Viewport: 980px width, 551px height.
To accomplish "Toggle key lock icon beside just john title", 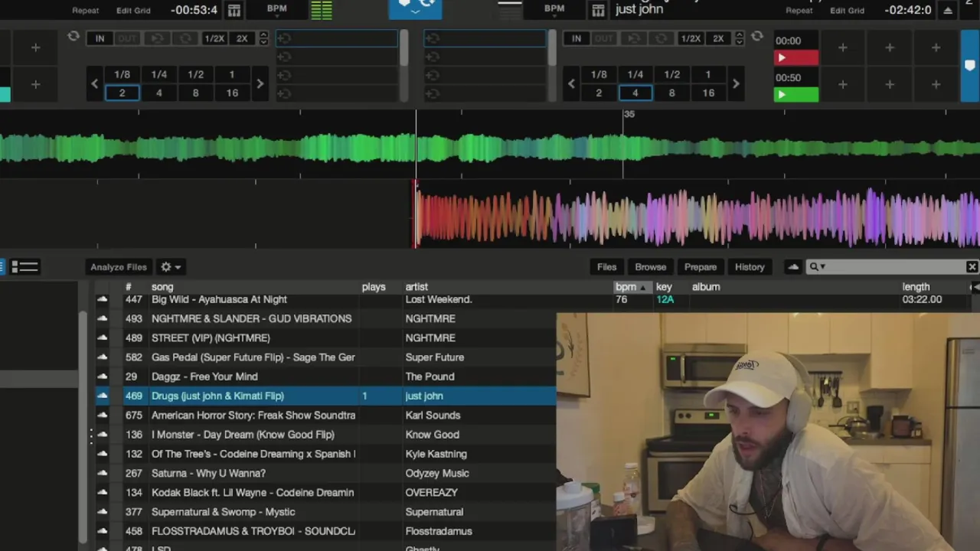I will (598, 11).
